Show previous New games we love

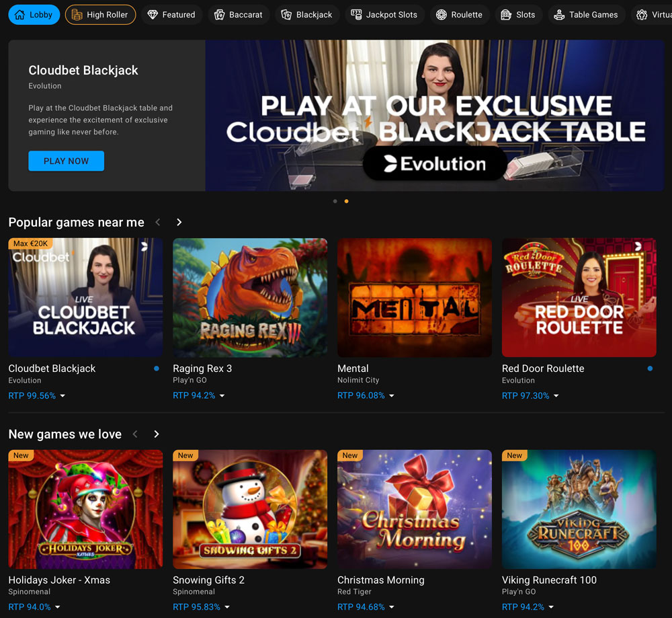click(x=135, y=434)
